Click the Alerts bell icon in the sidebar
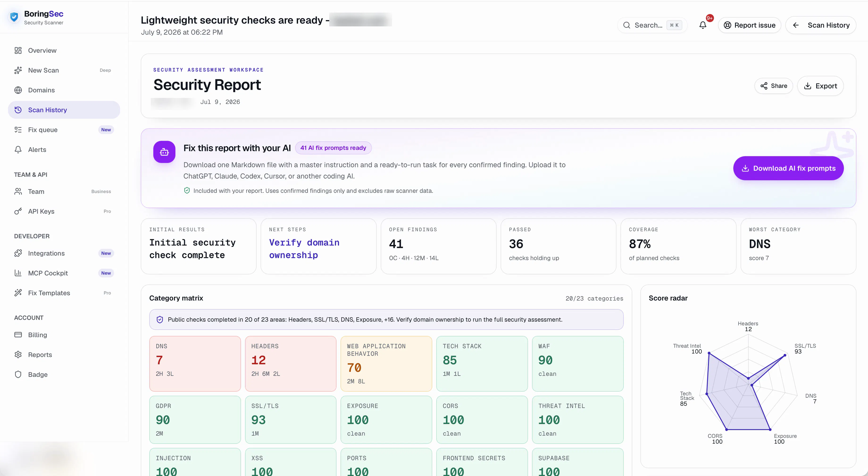The height and width of the screenshot is (476, 868). 18,150
